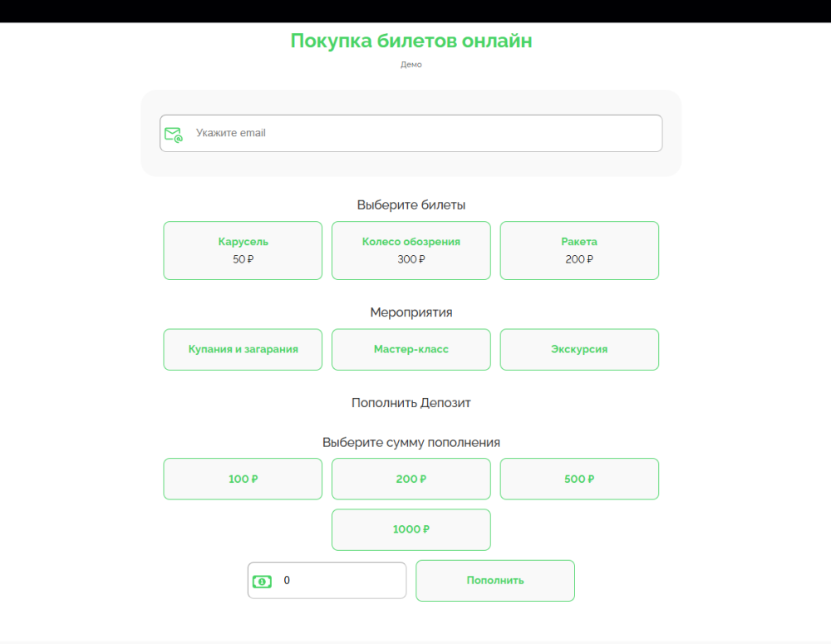Click the 'Покупка билетов онлайн' page title
Viewport: 831px width, 644px height.
[x=411, y=41]
